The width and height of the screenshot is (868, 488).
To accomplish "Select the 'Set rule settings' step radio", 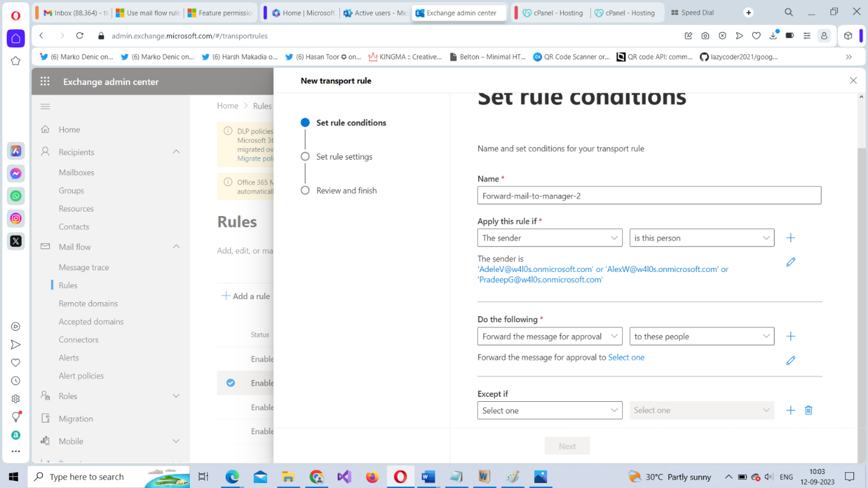I will click(x=305, y=157).
